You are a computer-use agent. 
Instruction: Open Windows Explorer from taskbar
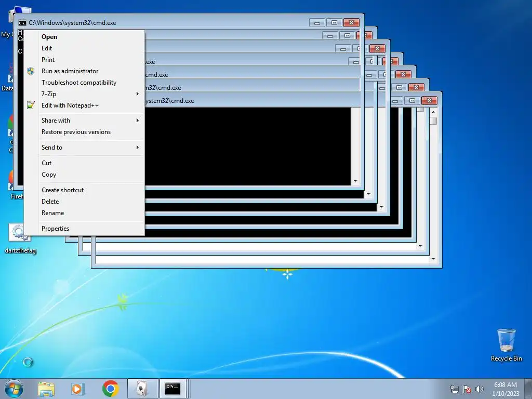coord(46,389)
